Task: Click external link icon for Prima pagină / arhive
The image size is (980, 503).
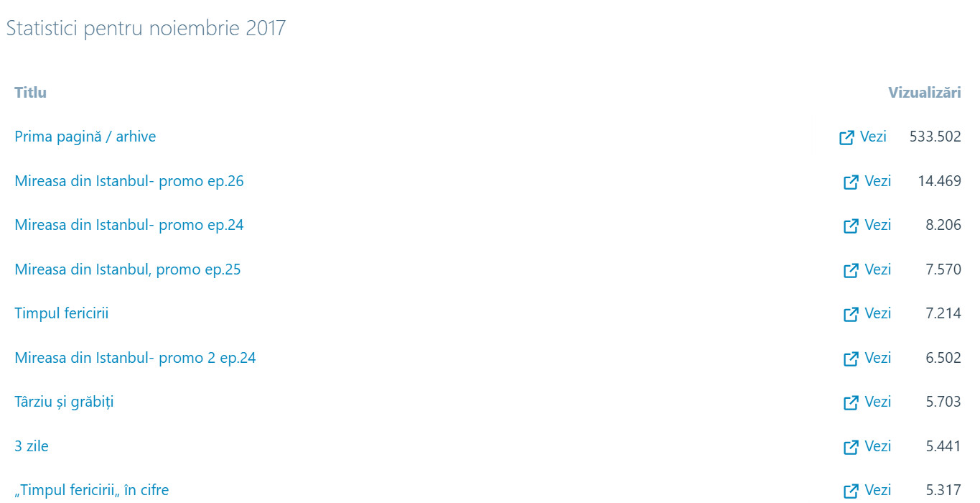Action: pos(846,137)
